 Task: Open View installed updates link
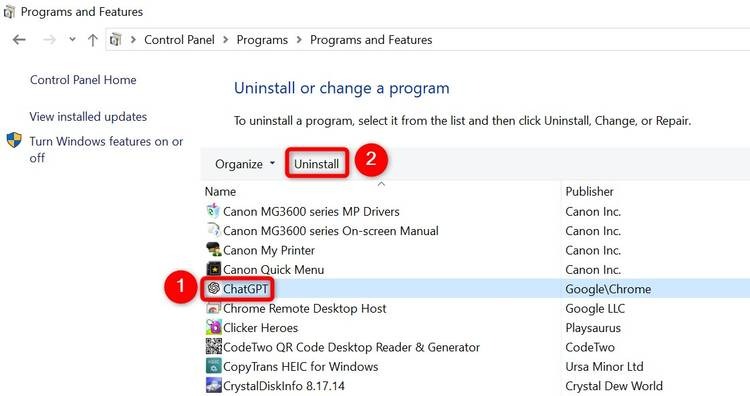(88, 117)
